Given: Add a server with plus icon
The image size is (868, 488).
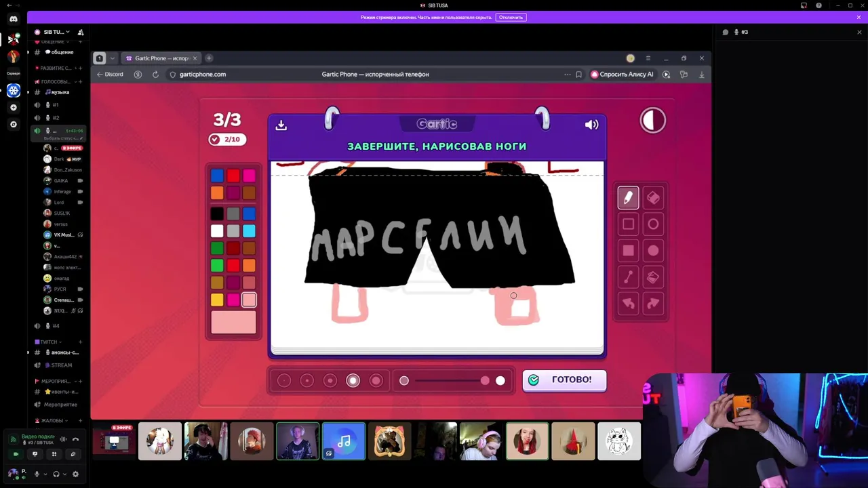Looking at the screenshot, I should point(14,108).
